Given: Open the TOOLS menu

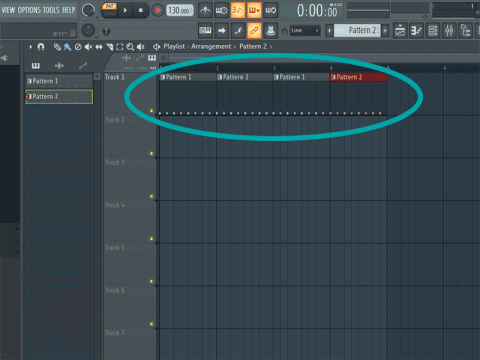Looking at the screenshot, I should click(x=51, y=10).
